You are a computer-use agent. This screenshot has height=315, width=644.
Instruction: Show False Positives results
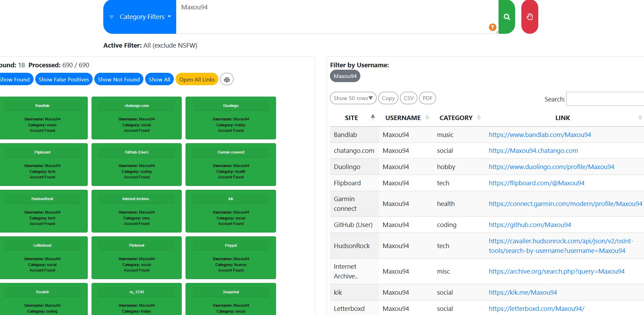coord(64,80)
